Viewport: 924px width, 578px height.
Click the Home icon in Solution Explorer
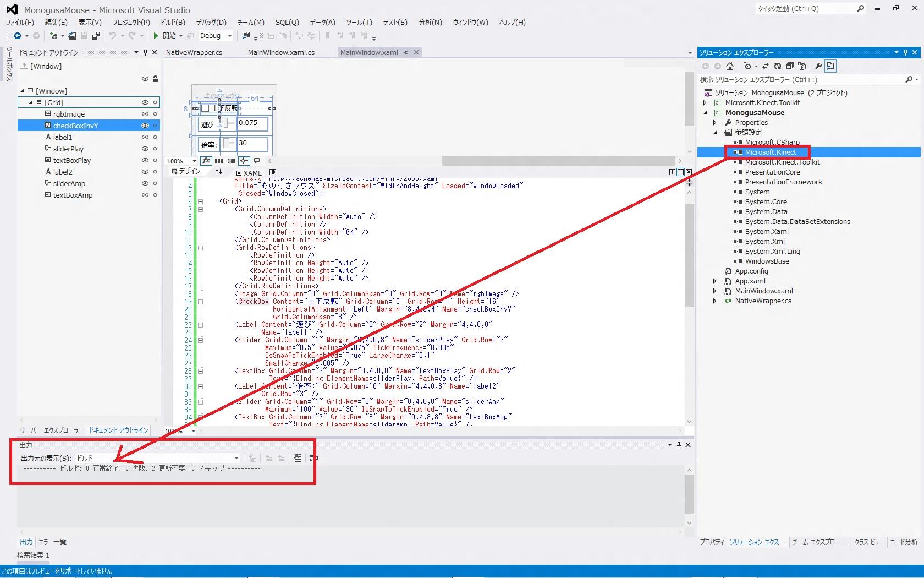(x=730, y=66)
